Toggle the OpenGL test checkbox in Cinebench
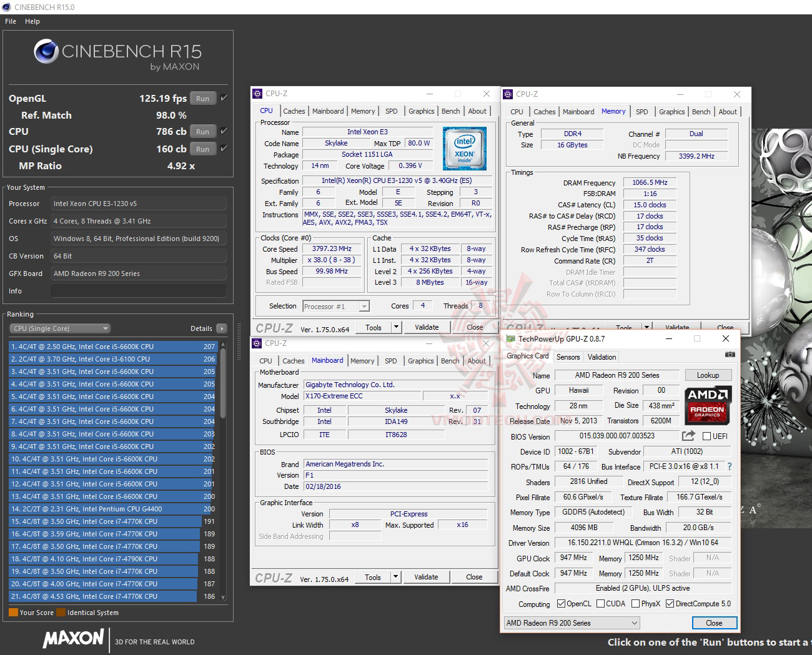 pos(224,98)
